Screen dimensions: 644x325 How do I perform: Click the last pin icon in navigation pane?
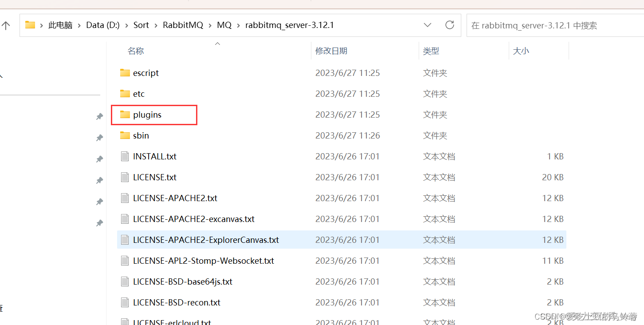click(x=100, y=223)
